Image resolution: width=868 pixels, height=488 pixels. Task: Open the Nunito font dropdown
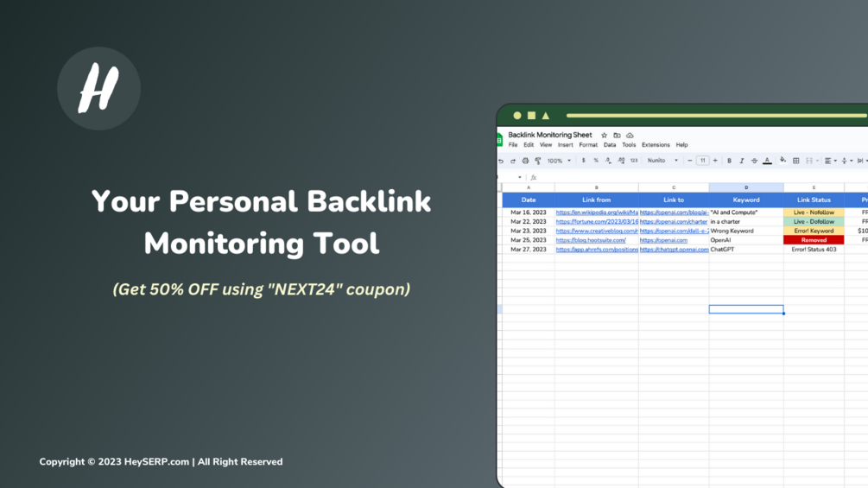point(662,161)
